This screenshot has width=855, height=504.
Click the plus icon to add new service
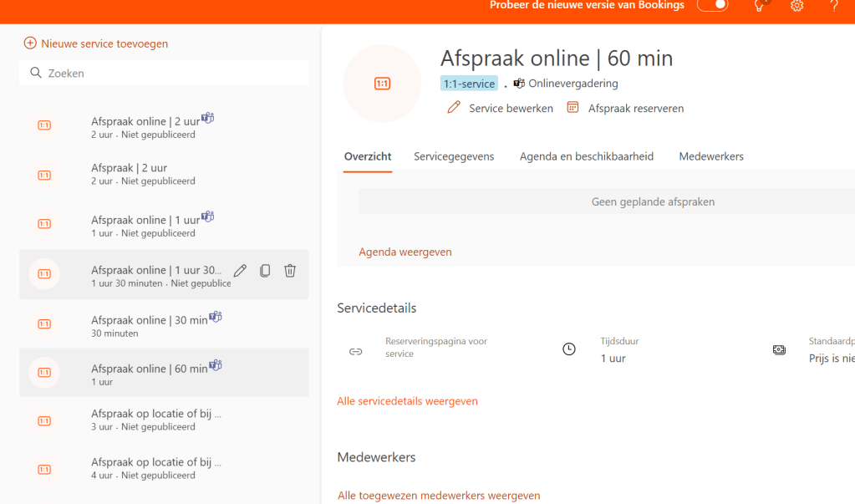point(30,43)
